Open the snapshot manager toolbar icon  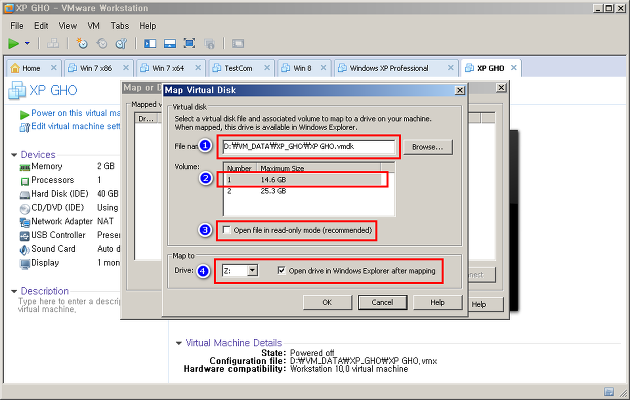coord(121,43)
